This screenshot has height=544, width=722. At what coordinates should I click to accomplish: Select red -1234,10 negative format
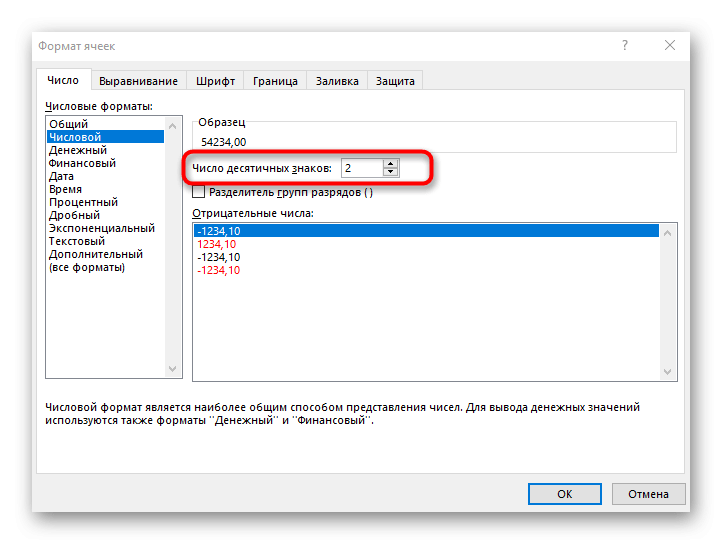coord(426,270)
